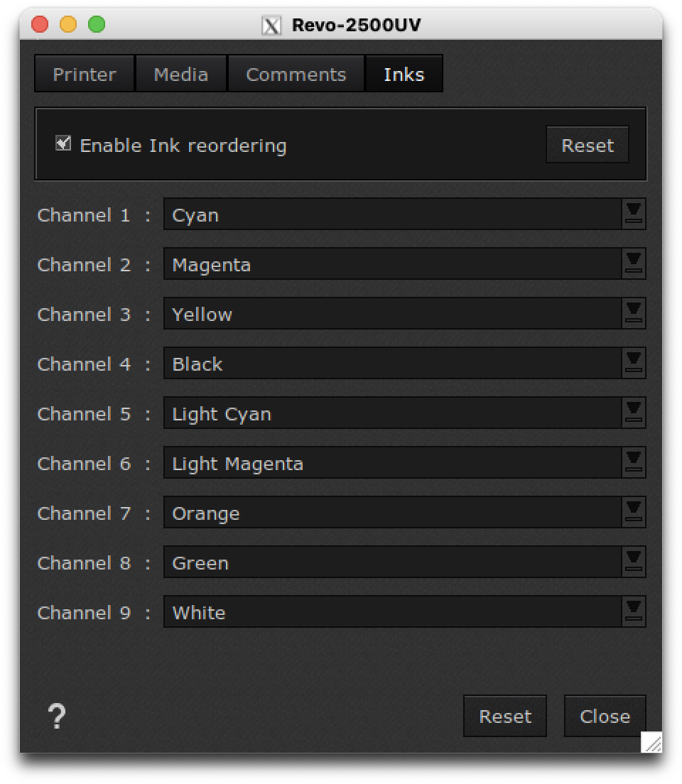Viewport: 682px width, 784px height.
Task: Open the Yellow dropdown for Channel 3
Action: tap(634, 313)
